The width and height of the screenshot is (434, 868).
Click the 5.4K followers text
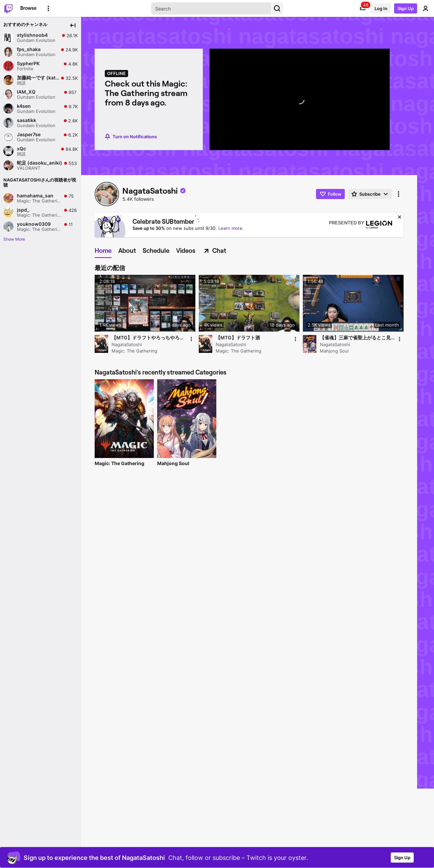coord(138,199)
